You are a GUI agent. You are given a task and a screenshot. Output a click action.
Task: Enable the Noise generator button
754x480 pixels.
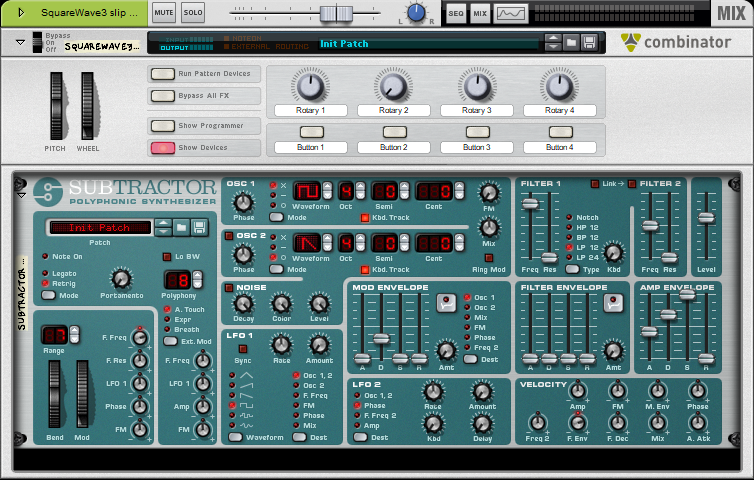pos(229,288)
